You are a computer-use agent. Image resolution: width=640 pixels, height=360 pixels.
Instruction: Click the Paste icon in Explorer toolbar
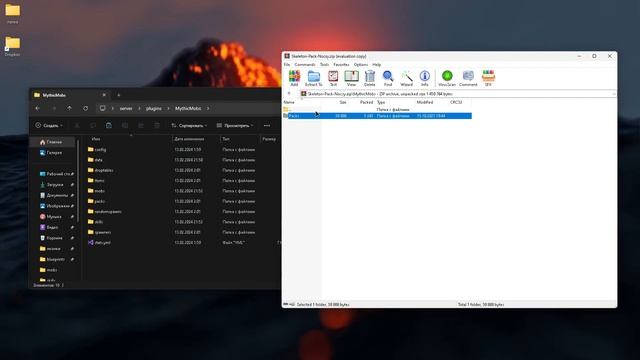coord(109,126)
